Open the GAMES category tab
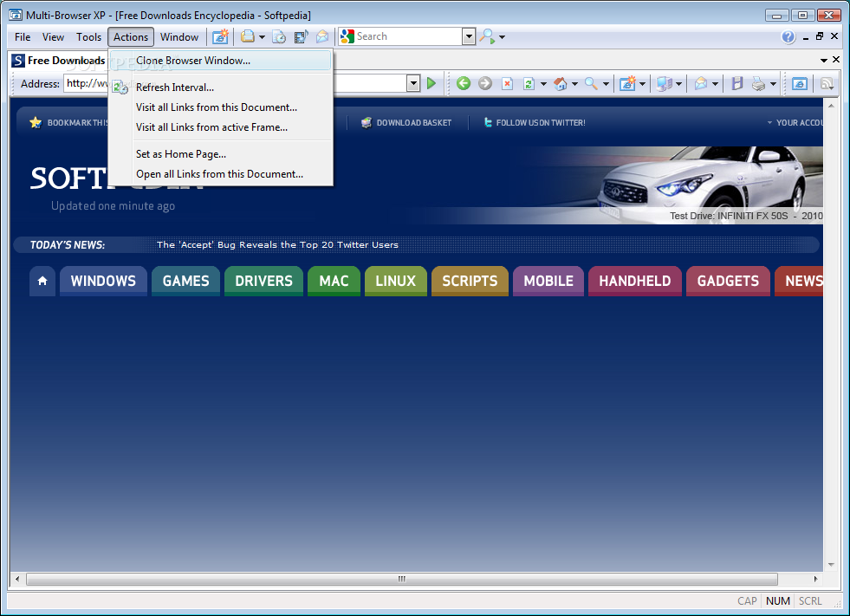Screen dimensions: 850x616 [x=186, y=281]
